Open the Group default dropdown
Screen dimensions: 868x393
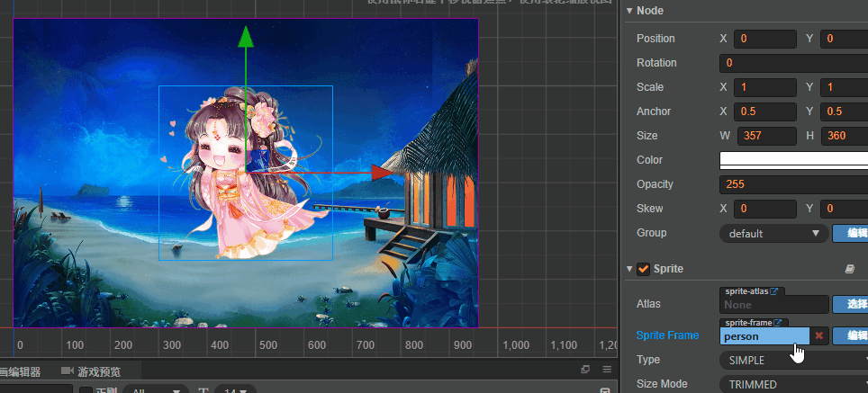tap(773, 233)
